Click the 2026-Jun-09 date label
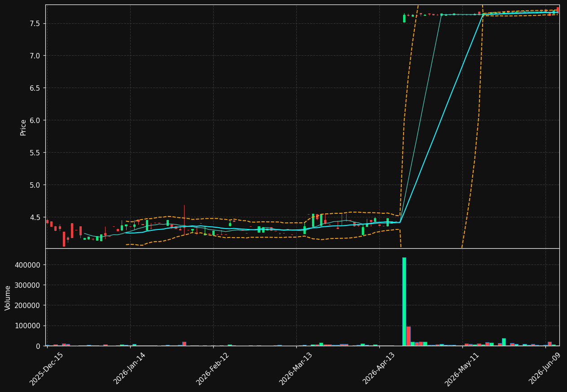The height and width of the screenshot is (392, 567). (545, 369)
